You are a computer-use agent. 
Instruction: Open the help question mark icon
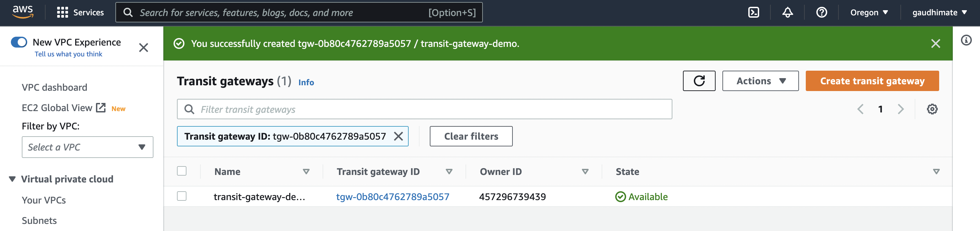(x=821, y=13)
